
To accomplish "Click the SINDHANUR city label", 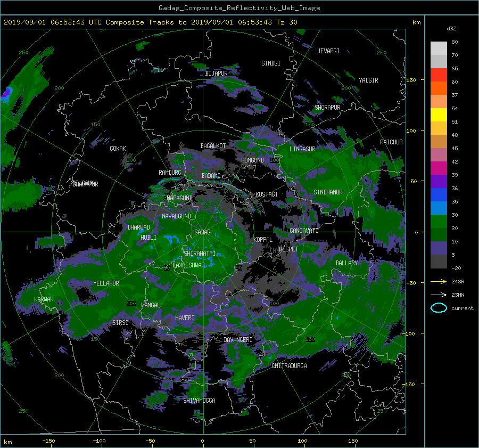I will [328, 192].
